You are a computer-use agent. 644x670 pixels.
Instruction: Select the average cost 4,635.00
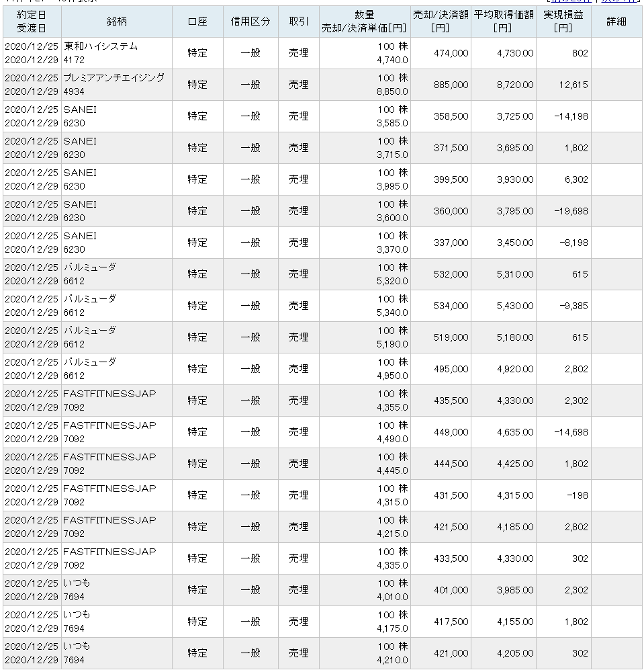pos(515,432)
